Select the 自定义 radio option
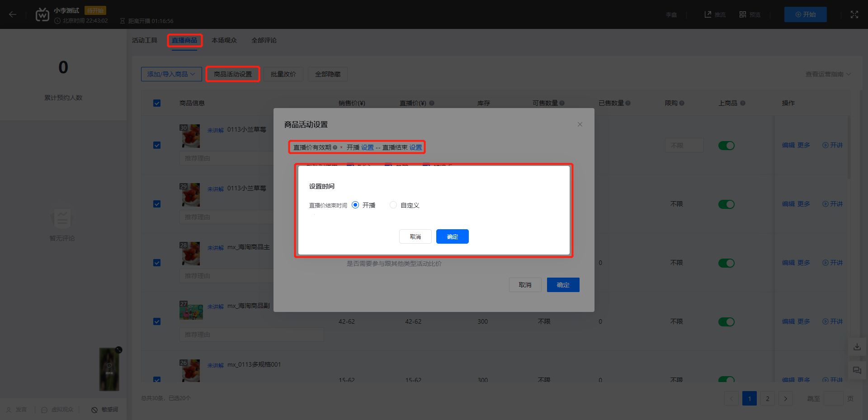 click(x=393, y=205)
